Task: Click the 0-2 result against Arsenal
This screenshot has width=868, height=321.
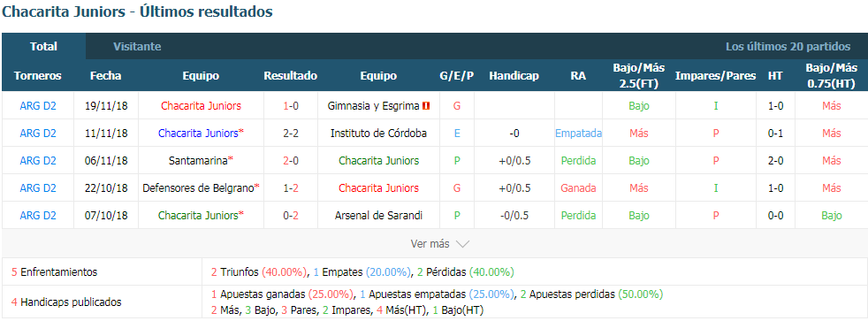Action: click(x=291, y=215)
